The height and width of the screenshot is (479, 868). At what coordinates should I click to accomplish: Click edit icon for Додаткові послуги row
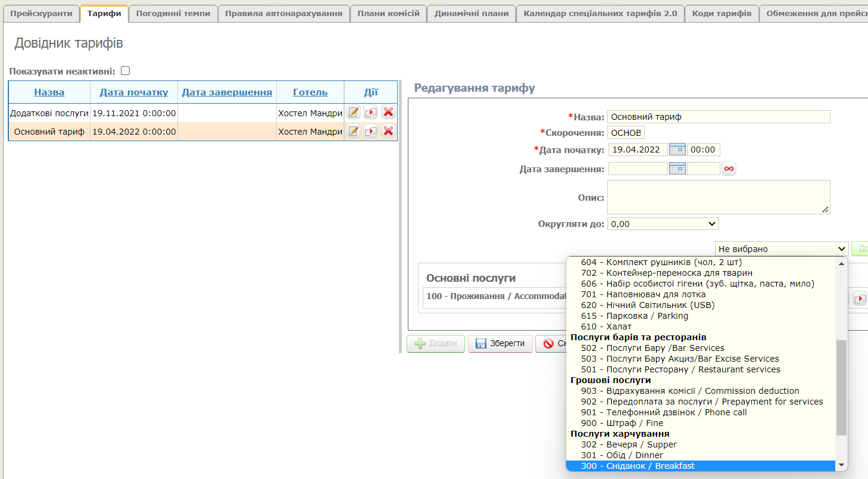pos(354,113)
